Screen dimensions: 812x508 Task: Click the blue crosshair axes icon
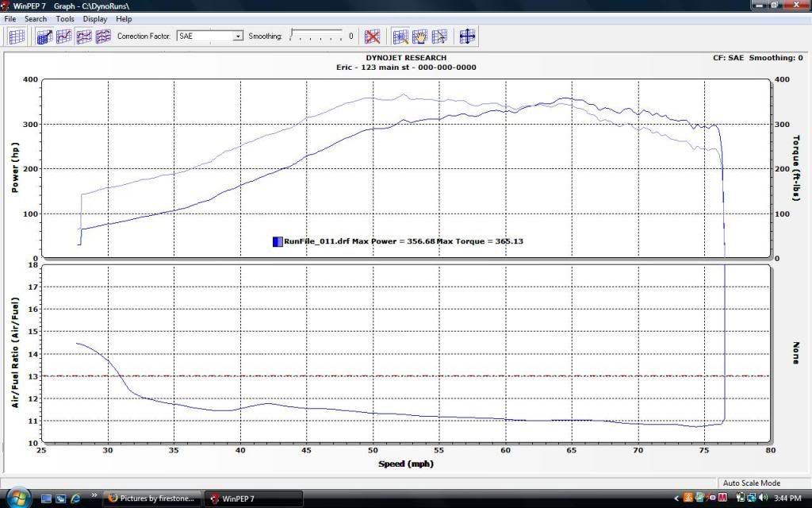(x=467, y=37)
